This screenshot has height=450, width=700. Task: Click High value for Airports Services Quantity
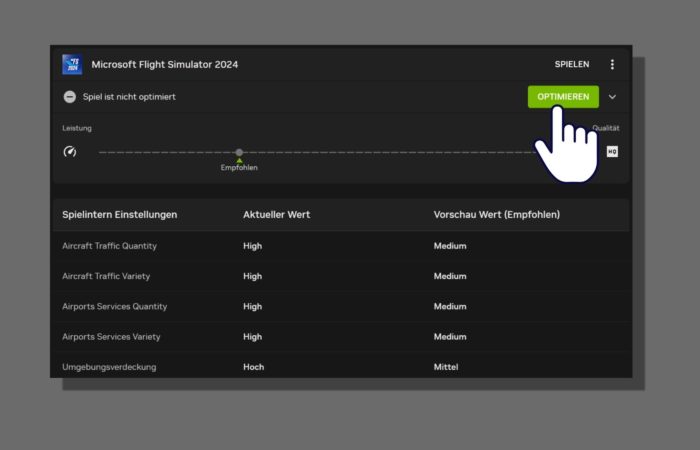pos(253,307)
